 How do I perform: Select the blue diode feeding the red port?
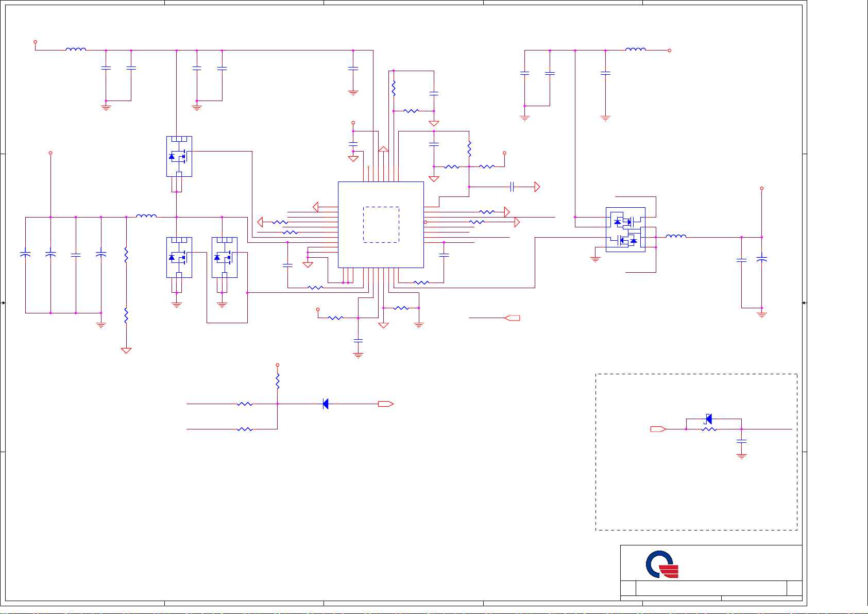pos(326,404)
